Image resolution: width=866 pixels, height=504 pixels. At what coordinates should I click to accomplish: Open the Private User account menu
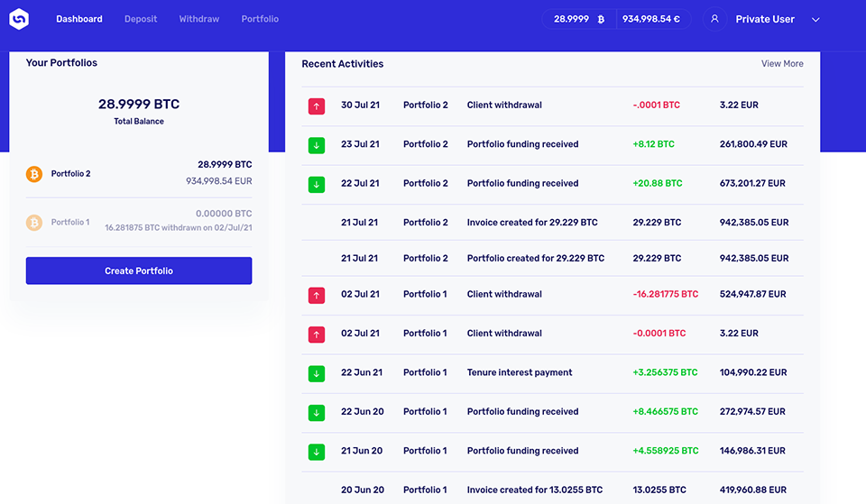tap(765, 19)
